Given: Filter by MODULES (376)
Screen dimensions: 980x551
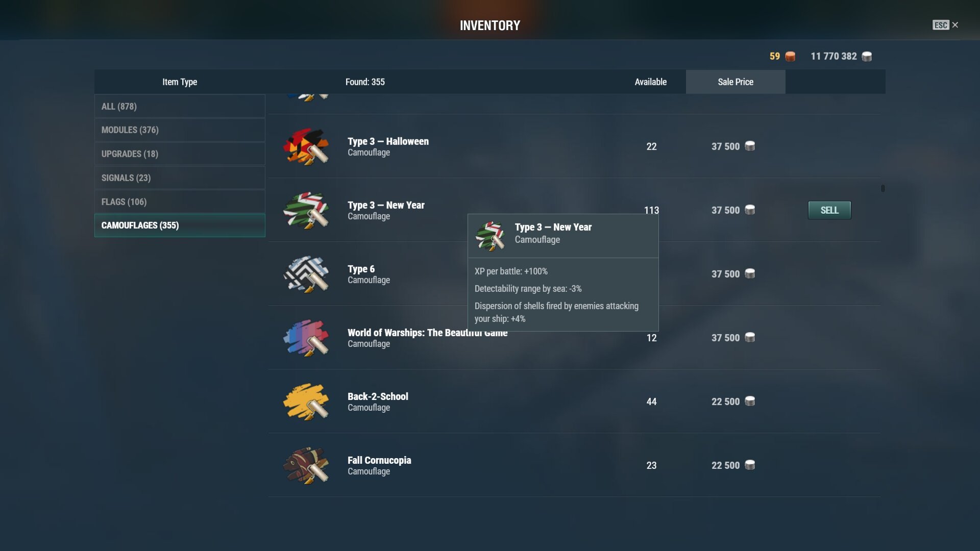Looking at the screenshot, I should (x=180, y=130).
